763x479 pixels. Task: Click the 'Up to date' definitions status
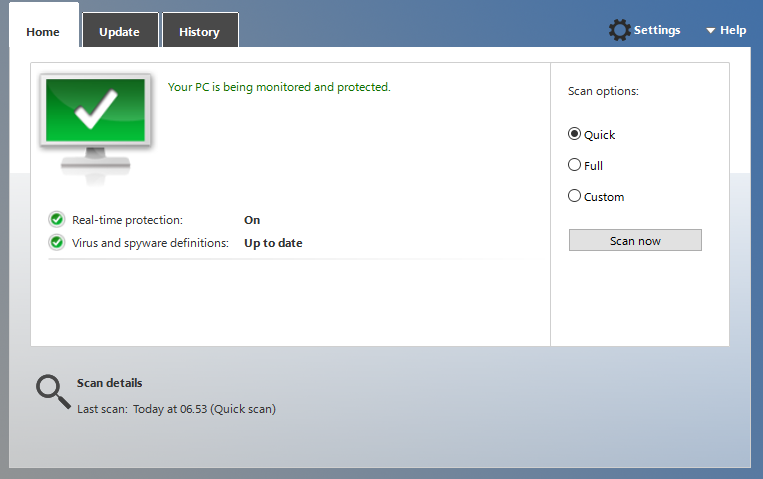(x=273, y=243)
